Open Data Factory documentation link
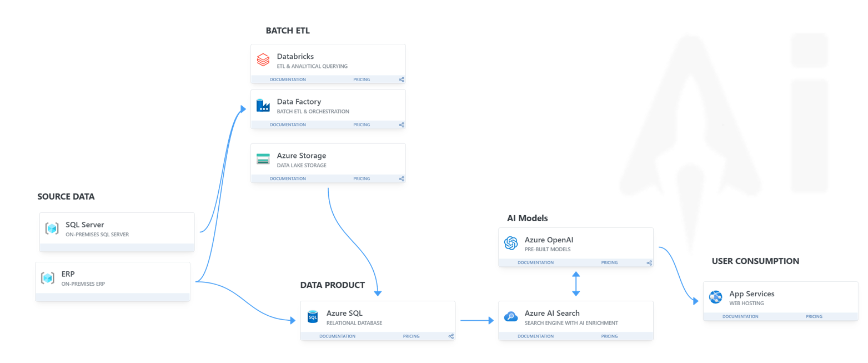The width and height of the screenshot is (868, 363). pos(288,125)
